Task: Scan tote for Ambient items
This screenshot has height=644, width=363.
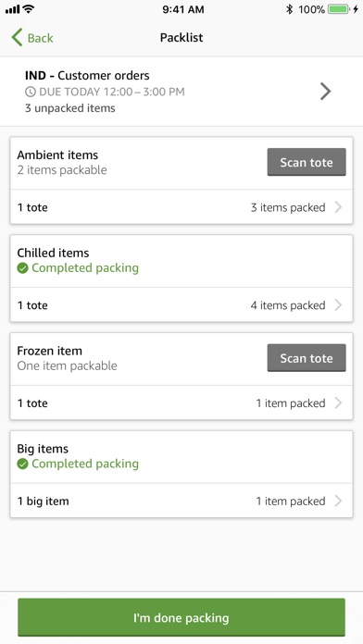Action: (x=307, y=162)
